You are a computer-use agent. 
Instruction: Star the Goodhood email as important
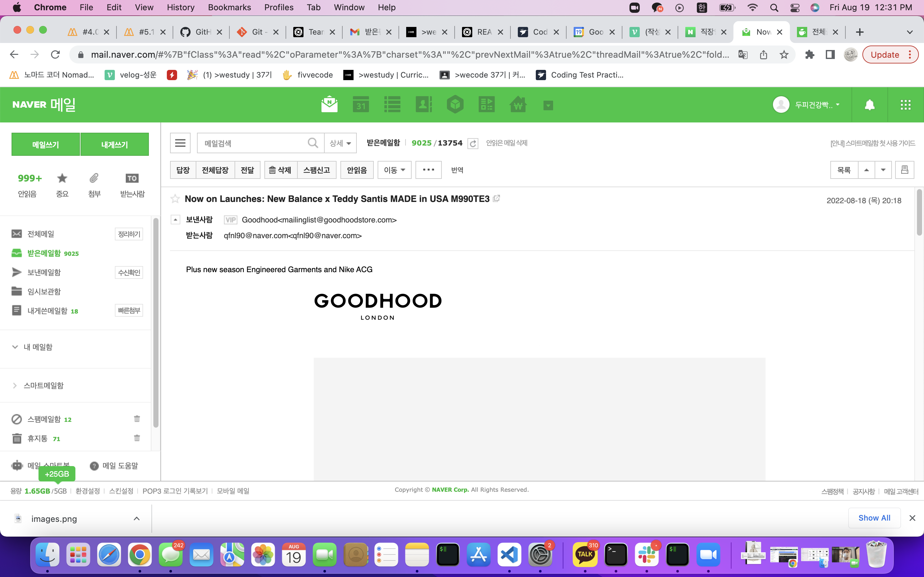click(x=175, y=199)
